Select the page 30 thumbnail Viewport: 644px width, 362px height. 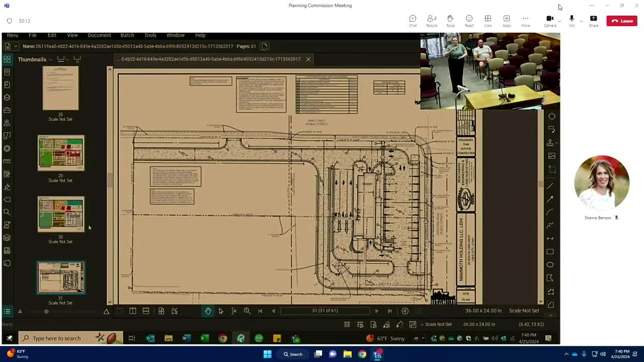(61, 214)
